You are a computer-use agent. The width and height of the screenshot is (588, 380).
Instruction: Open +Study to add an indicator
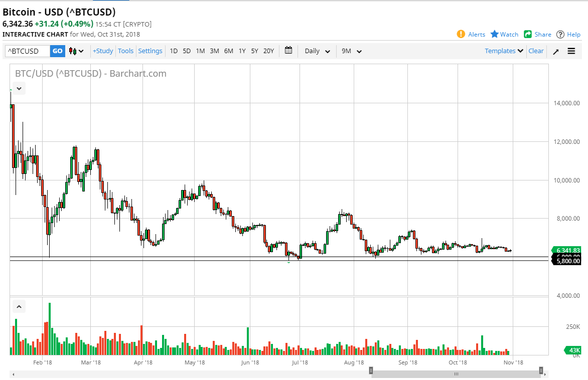[102, 51]
